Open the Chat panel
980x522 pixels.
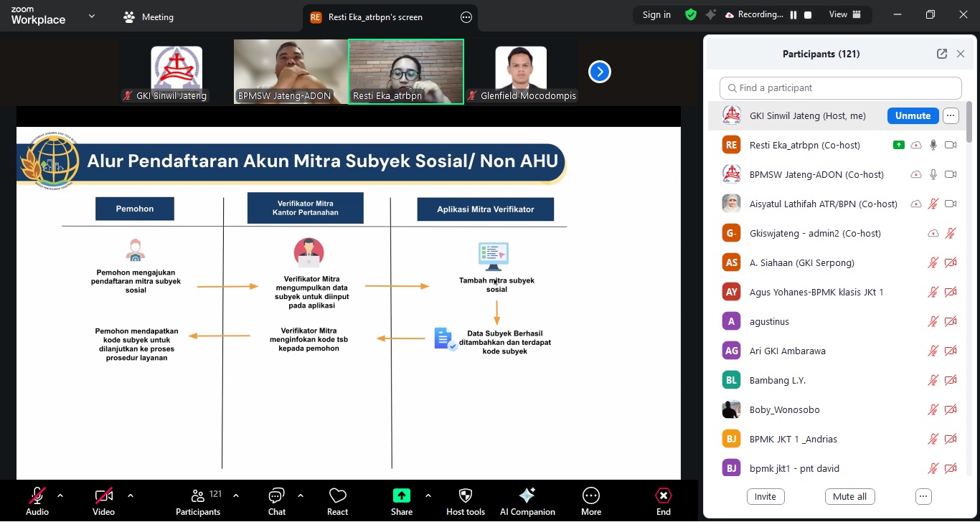(x=277, y=501)
